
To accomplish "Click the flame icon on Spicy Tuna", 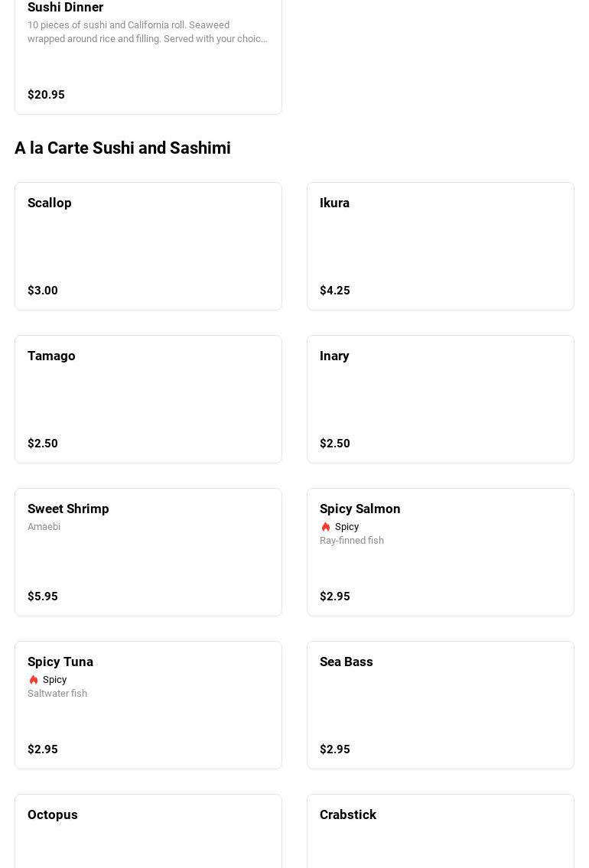I will coord(34,680).
